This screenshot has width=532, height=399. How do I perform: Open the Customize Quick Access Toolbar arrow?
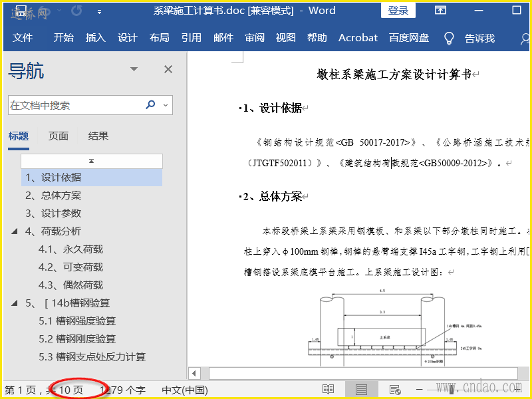tap(99, 11)
